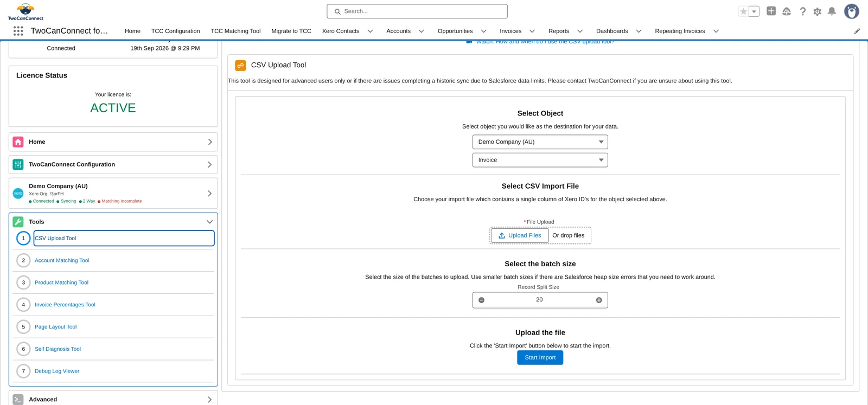Expand the Opportunities nav menu chevron

point(483,31)
